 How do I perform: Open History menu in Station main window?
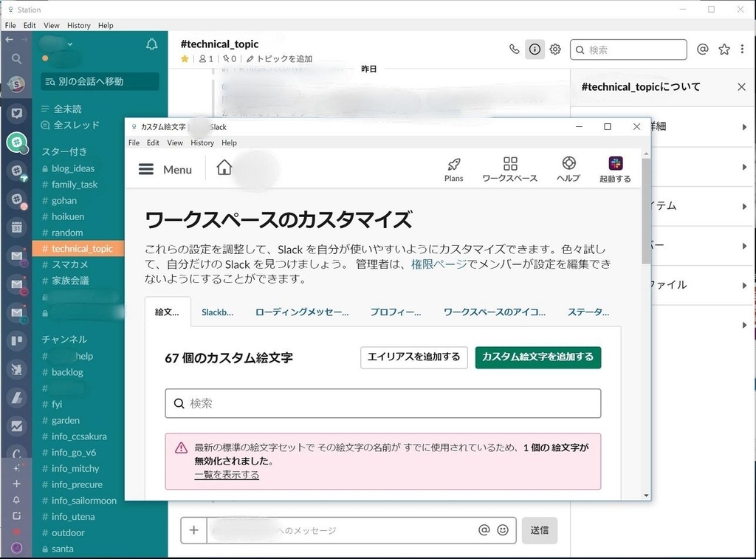click(78, 25)
